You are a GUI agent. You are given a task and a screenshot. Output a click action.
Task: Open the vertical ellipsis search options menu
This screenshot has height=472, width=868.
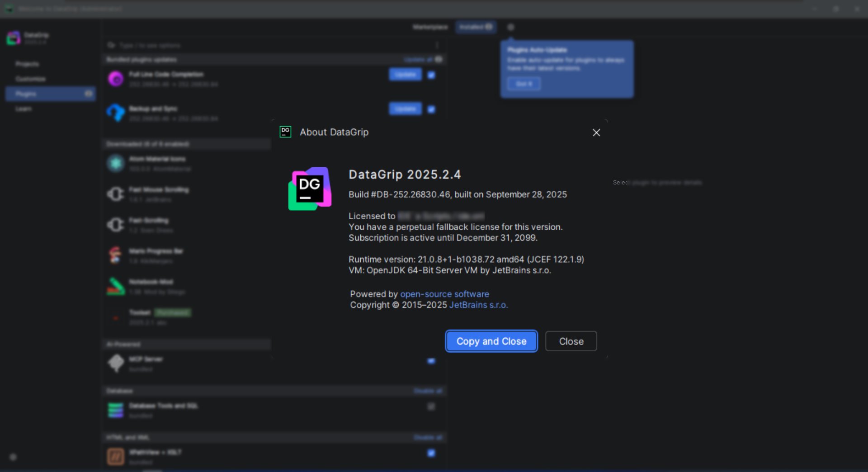[437, 45]
